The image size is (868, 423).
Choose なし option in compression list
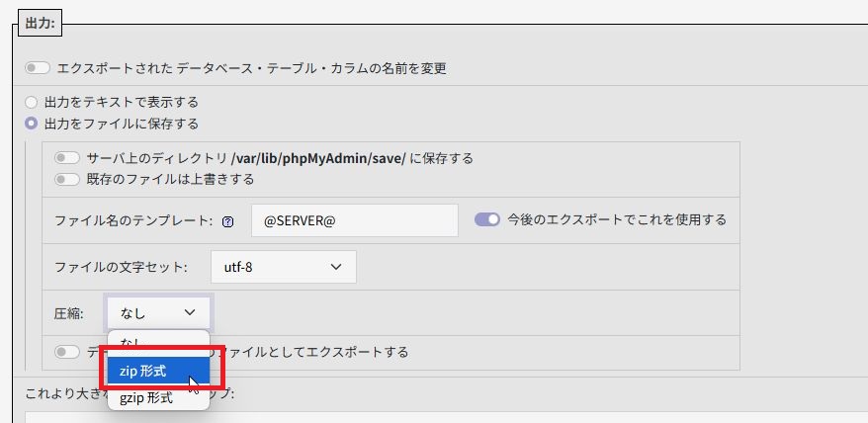point(158,342)
